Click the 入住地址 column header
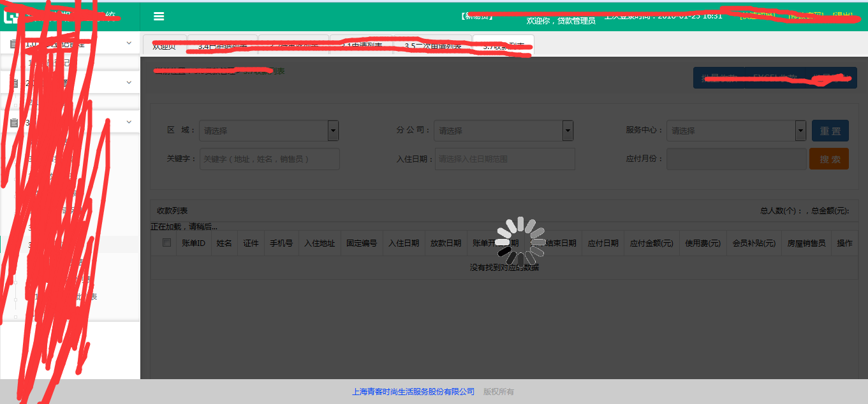Image resolution: width=868 pixels, height=404 pixels. (x=320, y=243)
